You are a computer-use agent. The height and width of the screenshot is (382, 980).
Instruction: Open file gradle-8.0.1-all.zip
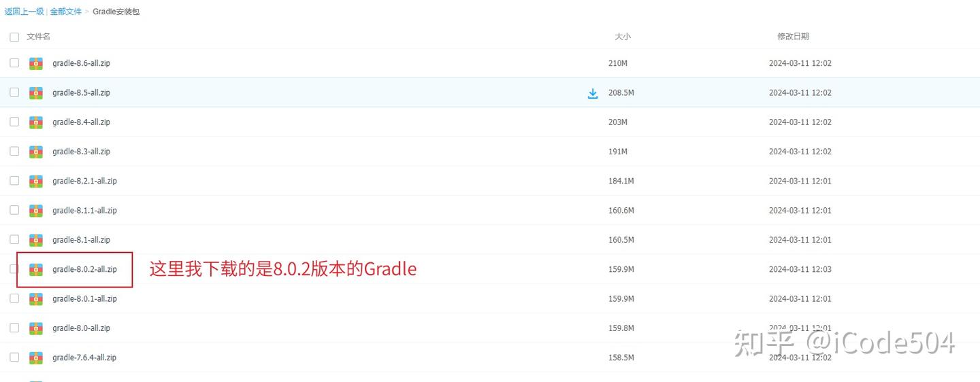84,299
